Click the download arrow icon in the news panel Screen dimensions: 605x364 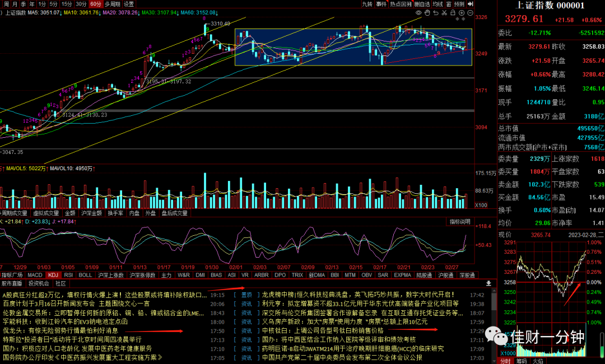click(488, 283)
